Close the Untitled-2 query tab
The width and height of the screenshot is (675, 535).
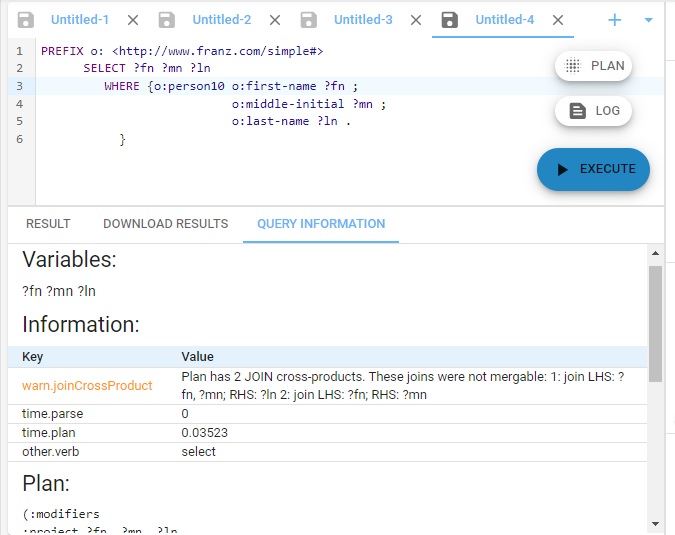click(x=275, y=20)
